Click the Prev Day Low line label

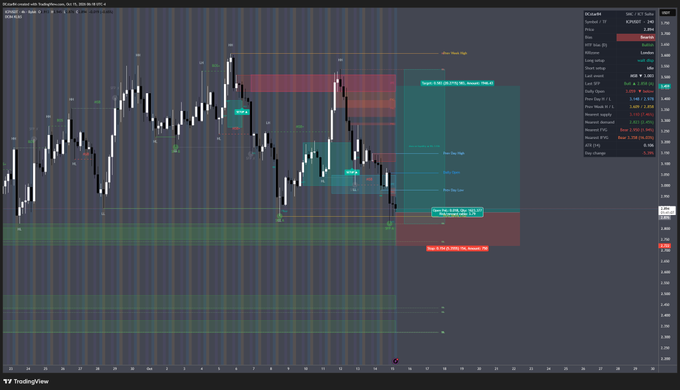[453, 190]
